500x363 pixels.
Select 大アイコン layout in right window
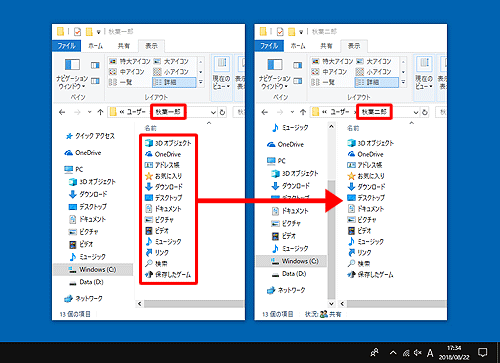click(374, 61)
